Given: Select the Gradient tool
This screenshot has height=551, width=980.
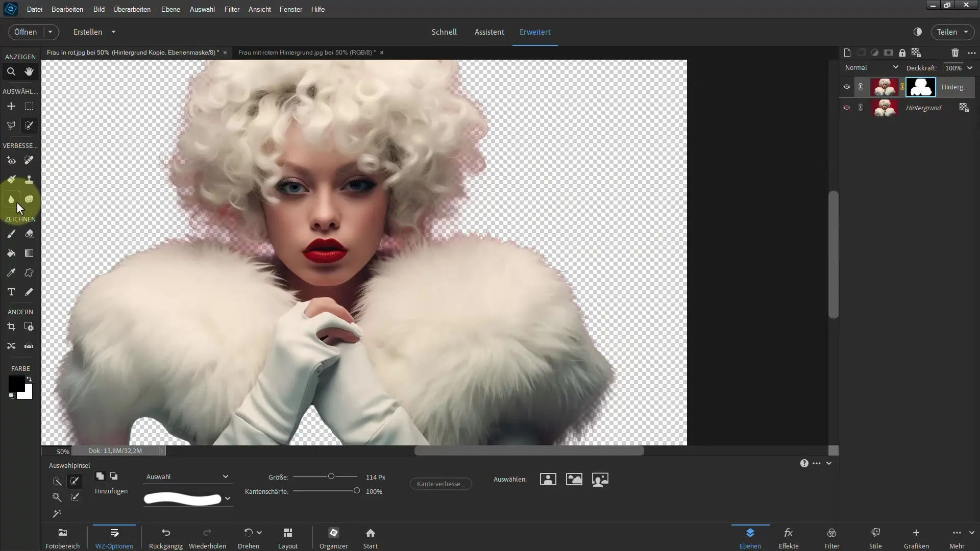Looking at the screenshot, I should tap(29, 253).
